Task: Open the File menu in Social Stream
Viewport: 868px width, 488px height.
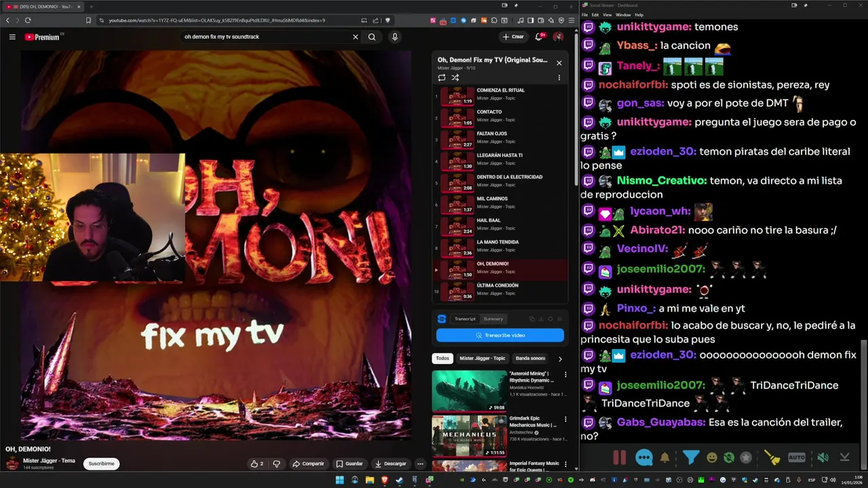Action: (585, 14)
